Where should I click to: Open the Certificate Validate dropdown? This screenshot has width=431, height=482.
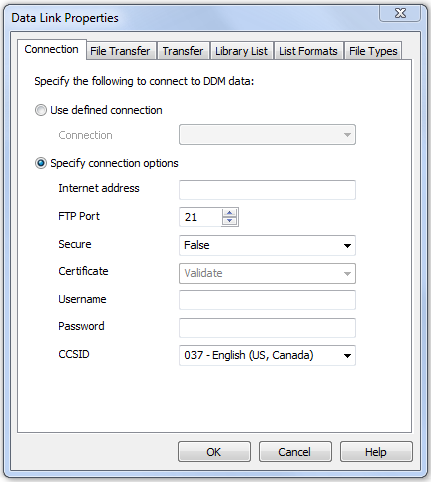coord(267,273)
